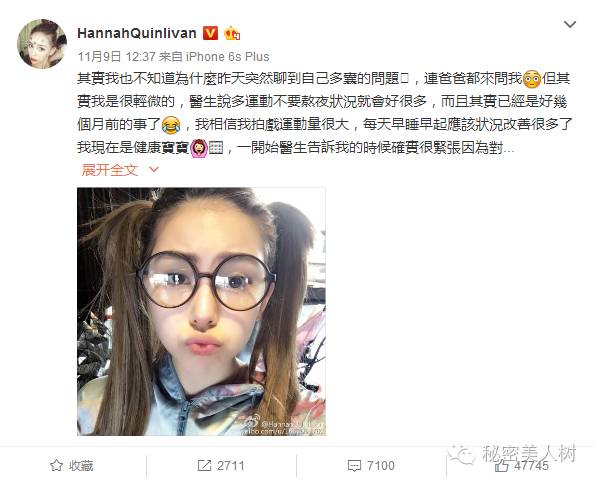Click the repost icon next to 2711
This screenshot has height=482, width=596.
204,466
